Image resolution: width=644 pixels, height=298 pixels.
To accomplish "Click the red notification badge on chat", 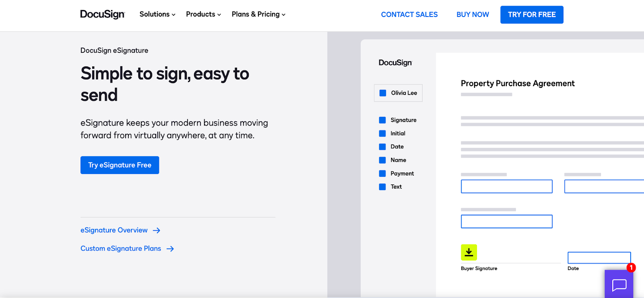I will [x=631, y=267].
